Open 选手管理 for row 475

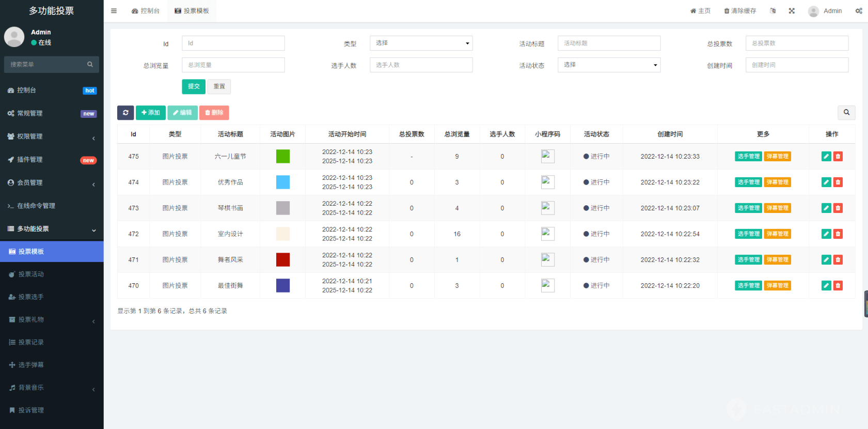pos(748,157)
